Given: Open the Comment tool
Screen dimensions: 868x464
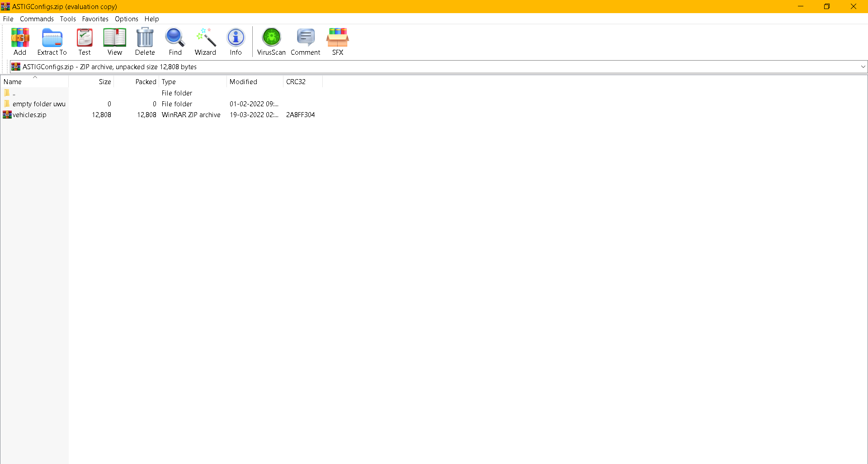Looking at the screenshot, I should (306, 42).
